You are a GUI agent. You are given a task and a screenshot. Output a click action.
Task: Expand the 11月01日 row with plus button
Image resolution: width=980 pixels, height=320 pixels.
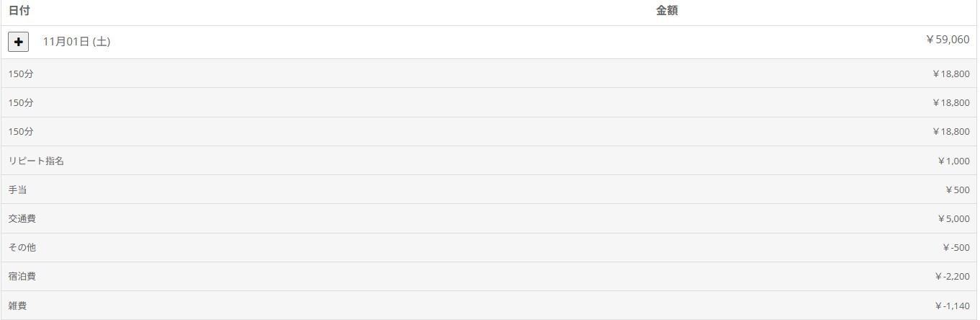pos(19,42)
